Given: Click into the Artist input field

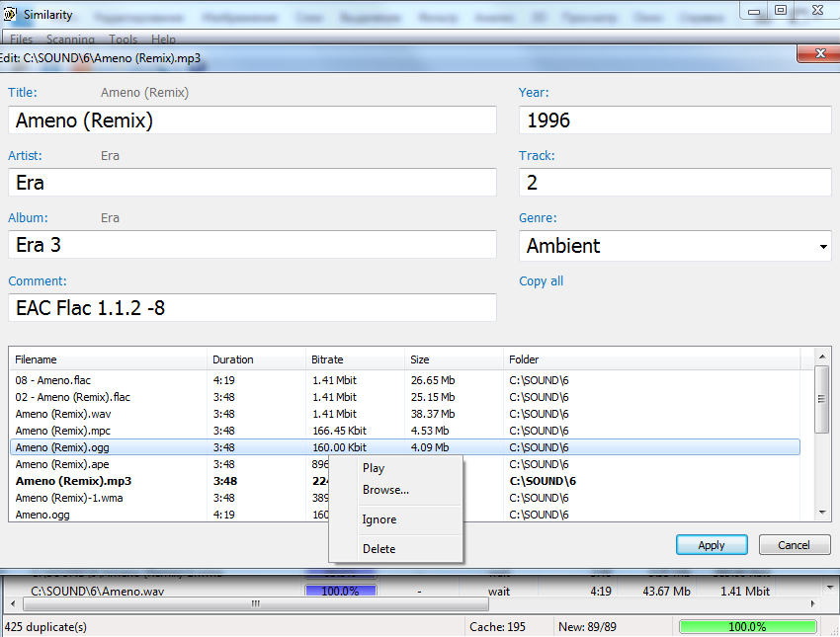Looking at the screenshot, I should [252, 183].
